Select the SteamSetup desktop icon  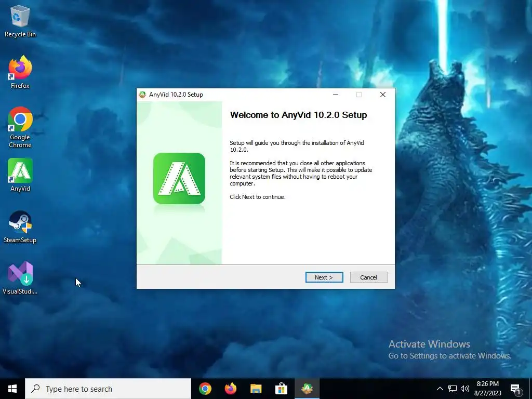(20, 227)
